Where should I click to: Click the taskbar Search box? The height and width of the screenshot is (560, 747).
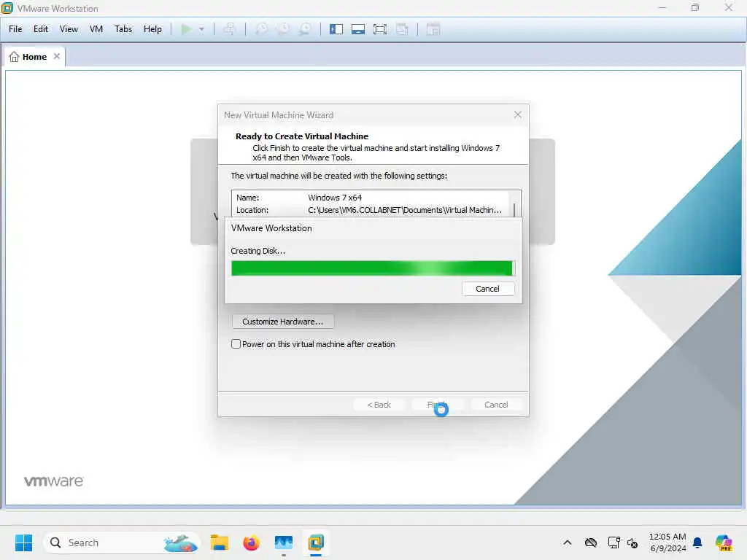tap(122, 542)
